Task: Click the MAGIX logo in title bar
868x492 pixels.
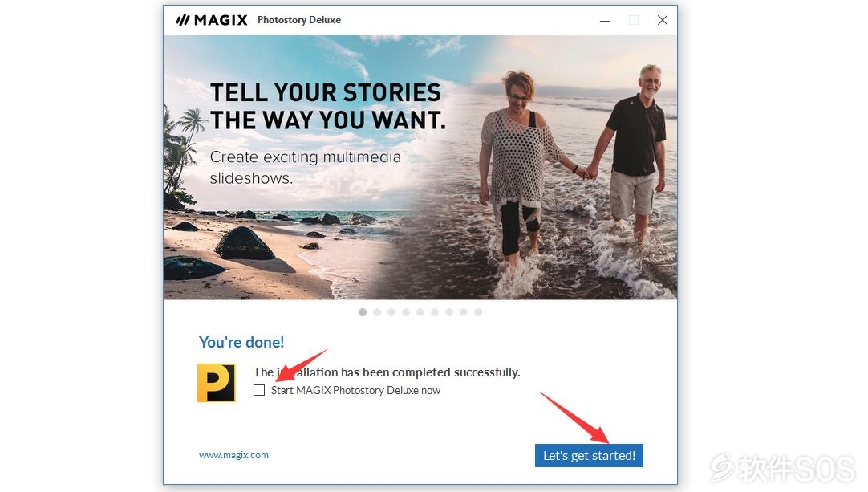Action: 212,20
